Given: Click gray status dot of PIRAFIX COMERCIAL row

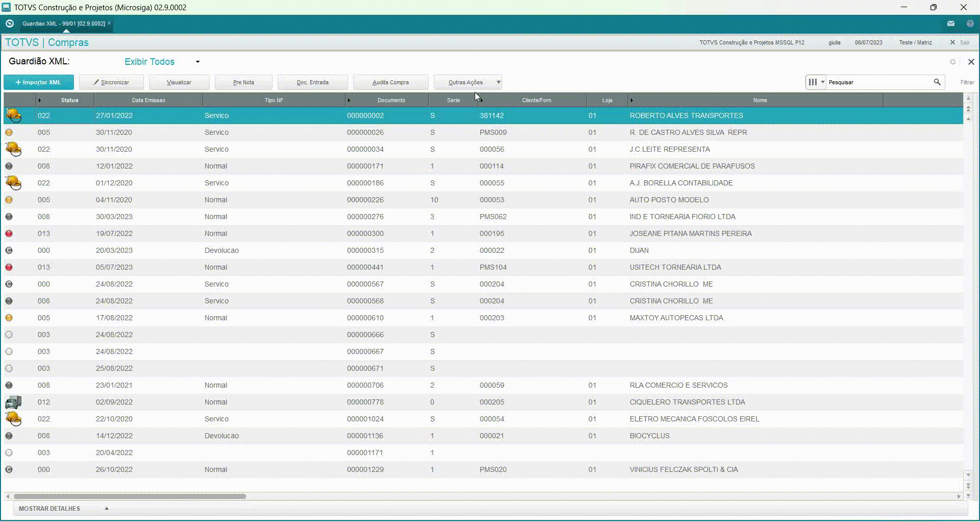Looking at the screenshot, I should click(x=9, y=166).
